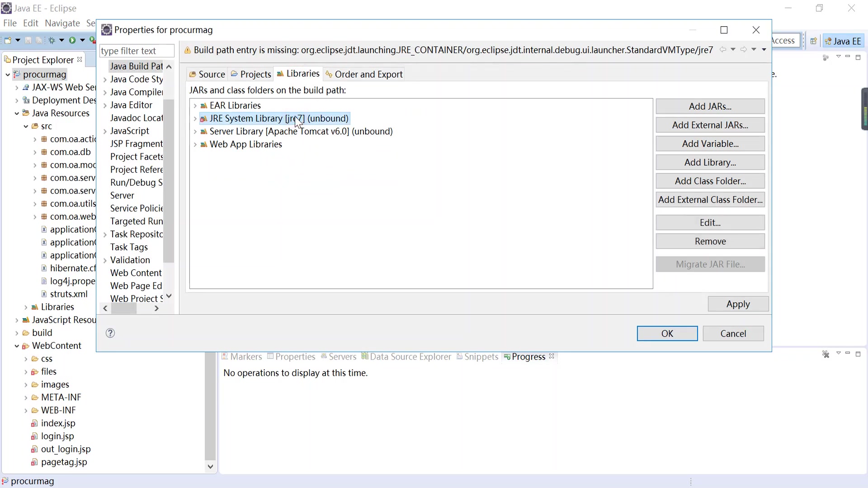Screen dimensions: 868x488
Task: Expand Validation category in properties list
Action: (105, 261)
